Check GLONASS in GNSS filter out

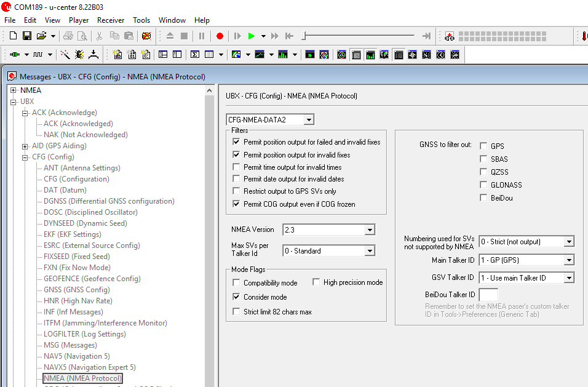click(x=483, y=185)
